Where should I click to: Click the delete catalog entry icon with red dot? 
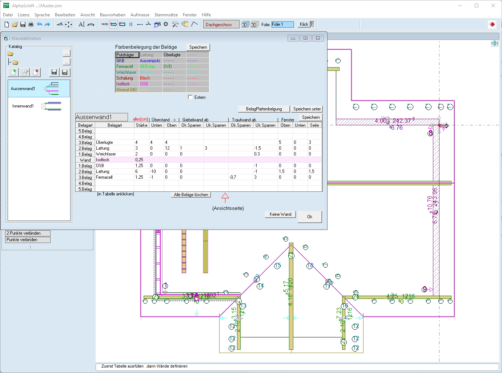click(x=36, y=72)
